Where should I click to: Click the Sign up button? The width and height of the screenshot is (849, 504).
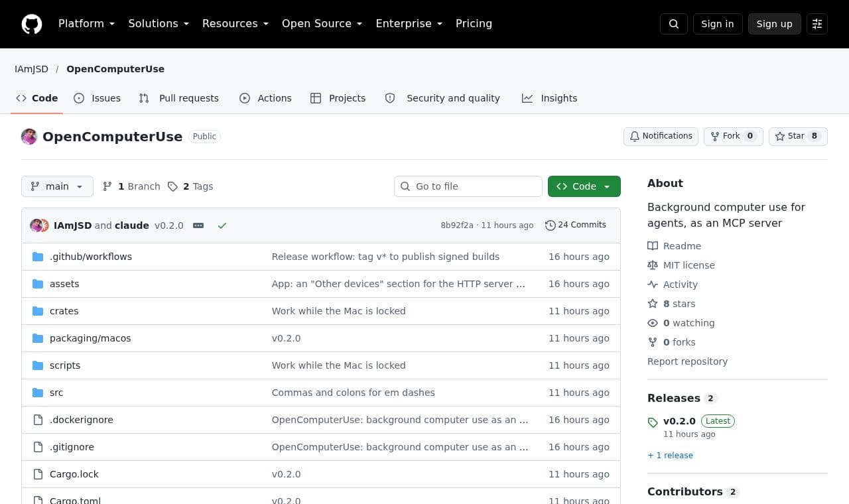(775, 24)
